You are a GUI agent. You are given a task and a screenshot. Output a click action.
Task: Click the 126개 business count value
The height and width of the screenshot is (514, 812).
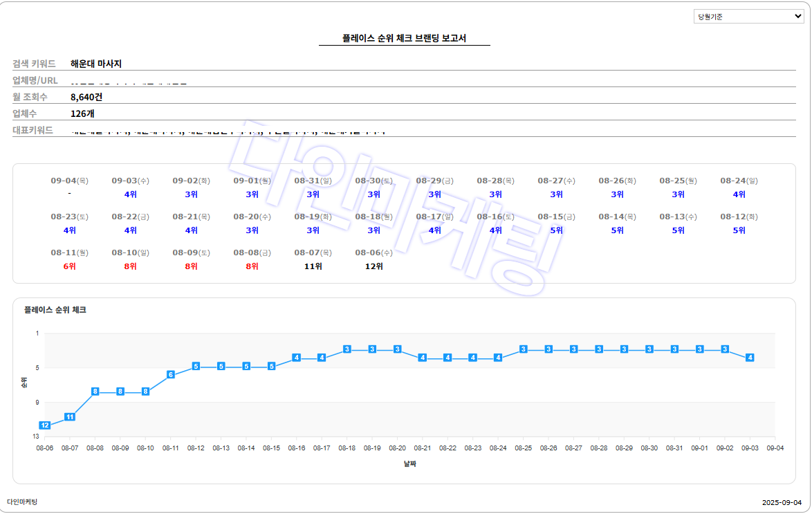click(x=82, y=113)
